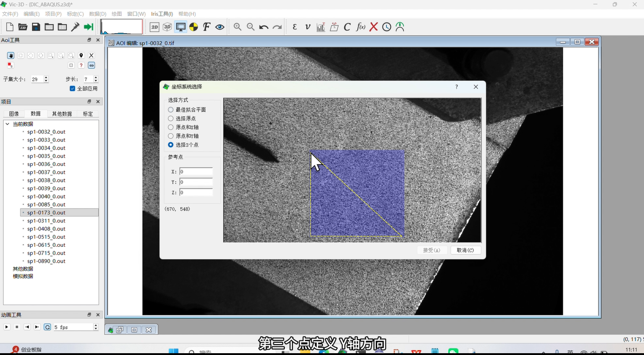The width and height of the screenshot is (644, 355).
Task: Toggle the 全部应用 checkbox
Action: [72, 89]
